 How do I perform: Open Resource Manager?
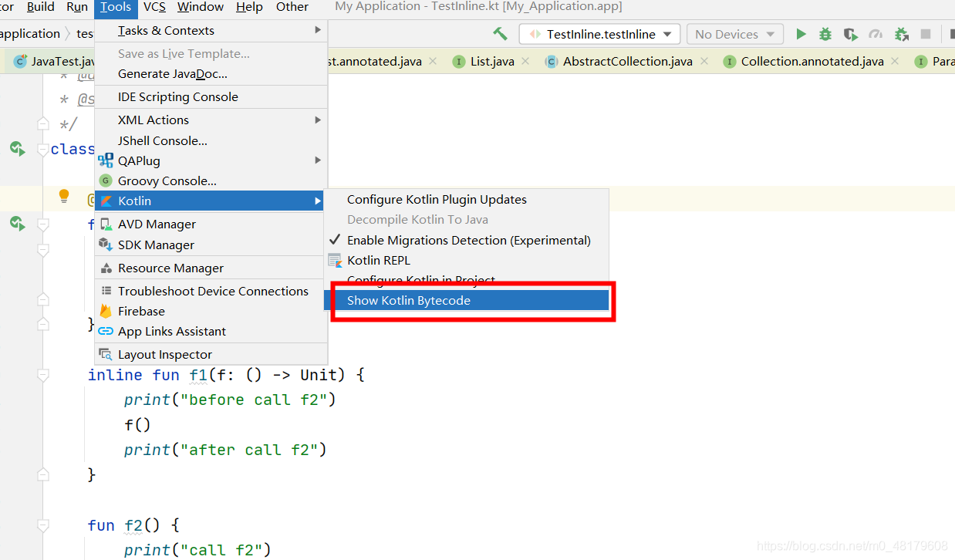pyautogui.click(x=211, y=268)
